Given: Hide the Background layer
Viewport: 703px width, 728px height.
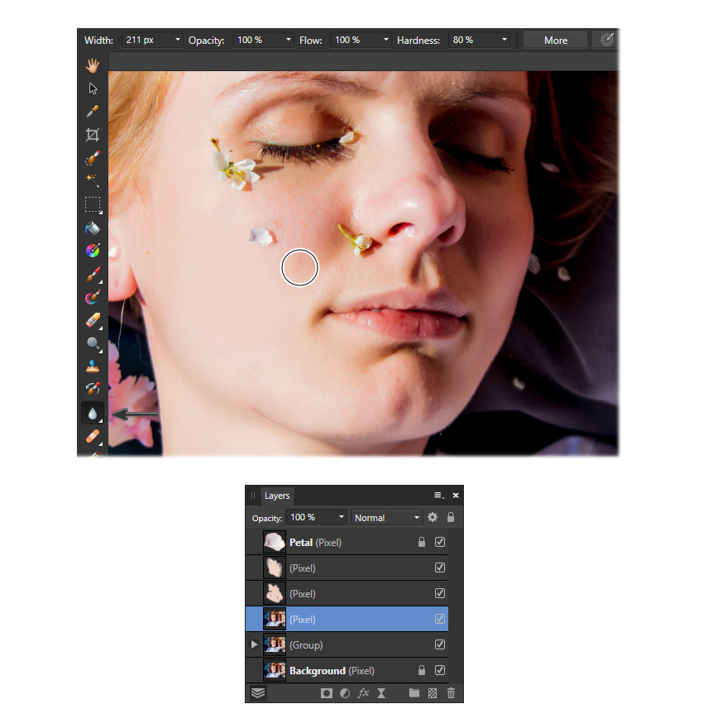Looking at the screenshot, I should click(440, 670).
